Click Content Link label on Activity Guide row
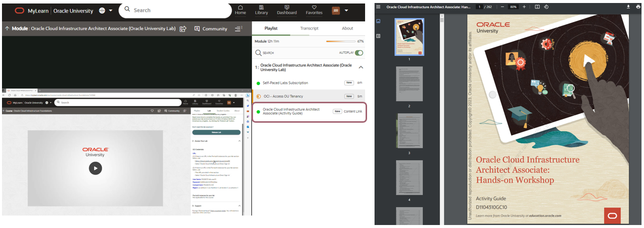This screenshot has width=644, height=228. [353, 111]
